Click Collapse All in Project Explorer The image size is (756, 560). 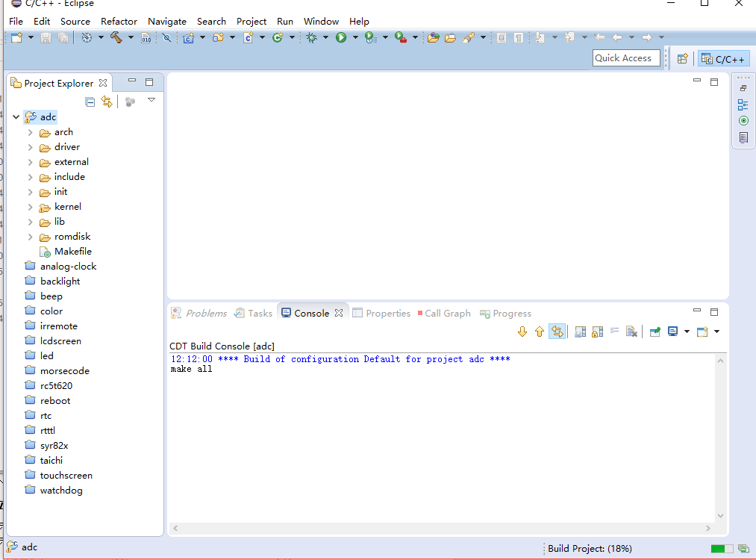[x=90, y=102]
